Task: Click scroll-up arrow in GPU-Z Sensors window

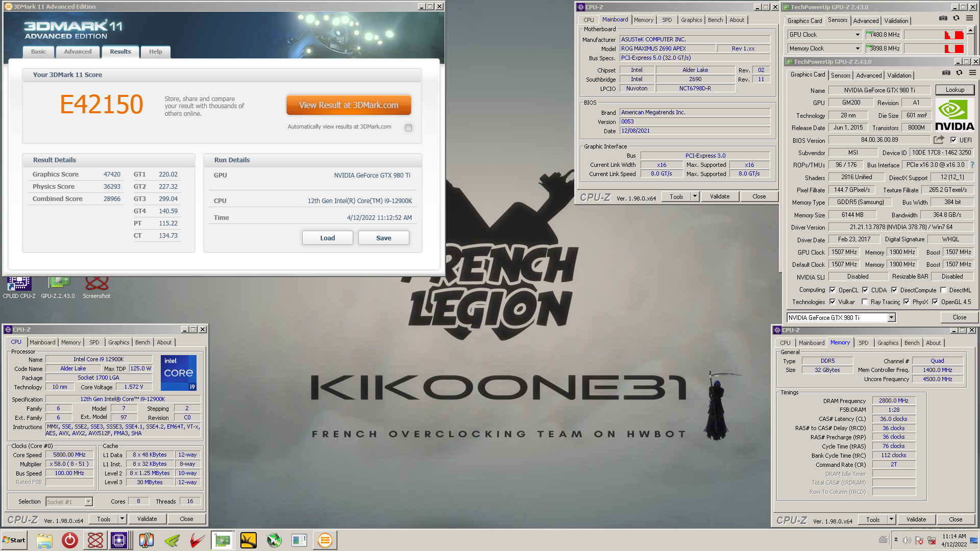Action: [971, 31]
